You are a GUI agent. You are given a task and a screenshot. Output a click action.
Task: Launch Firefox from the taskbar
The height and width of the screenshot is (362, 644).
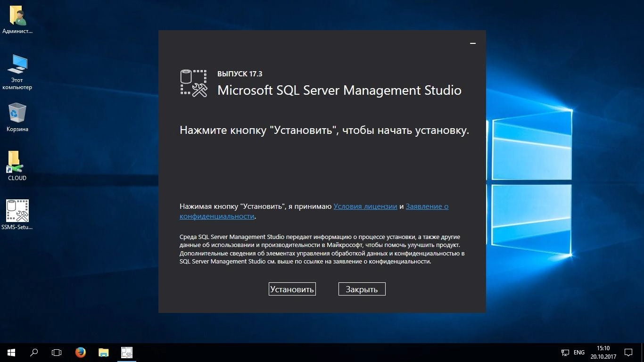click(81, 352)
